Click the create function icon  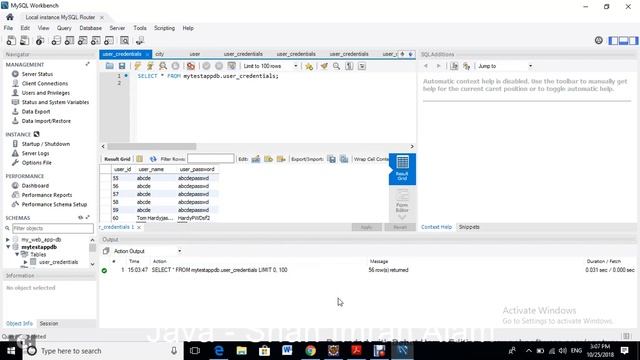(109, 40)
